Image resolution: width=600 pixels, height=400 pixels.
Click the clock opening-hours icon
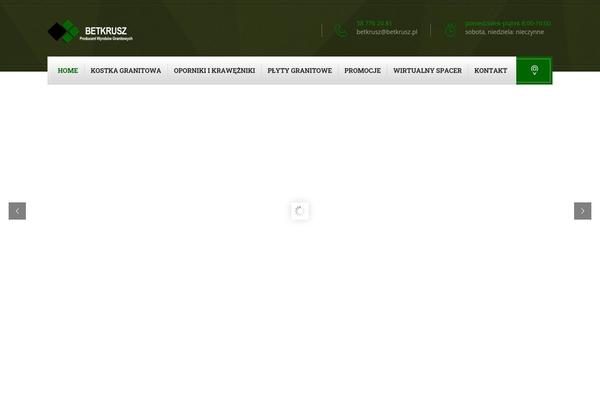(450, 30)
